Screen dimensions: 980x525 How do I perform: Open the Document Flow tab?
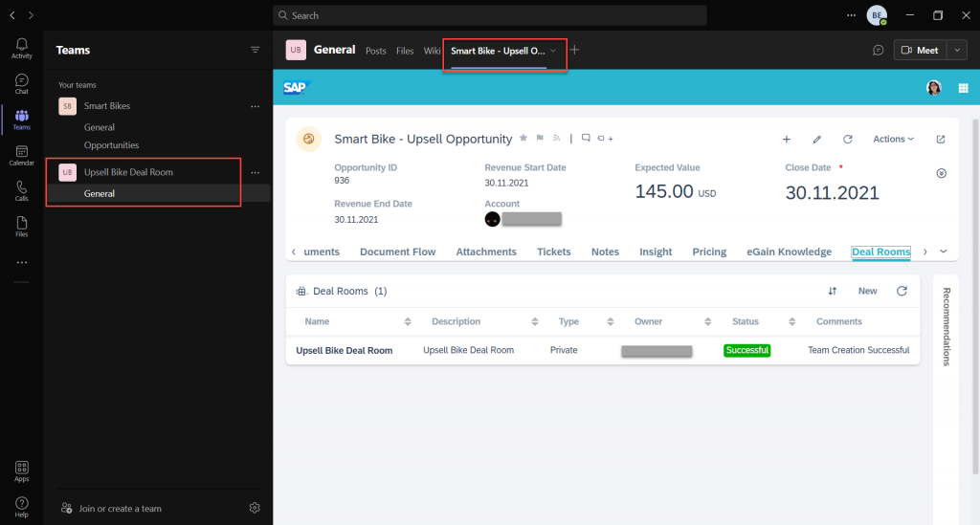[397, 252]
